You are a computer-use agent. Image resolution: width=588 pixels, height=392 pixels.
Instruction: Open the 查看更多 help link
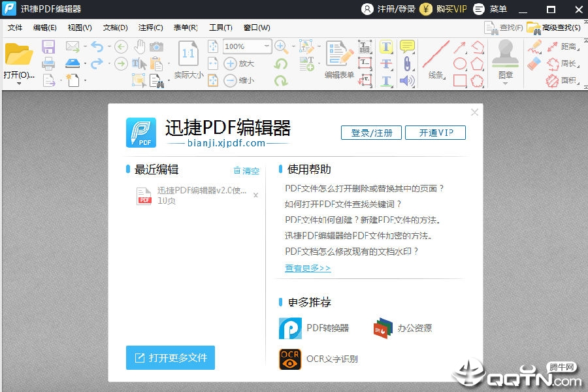(x=307, y=268)
